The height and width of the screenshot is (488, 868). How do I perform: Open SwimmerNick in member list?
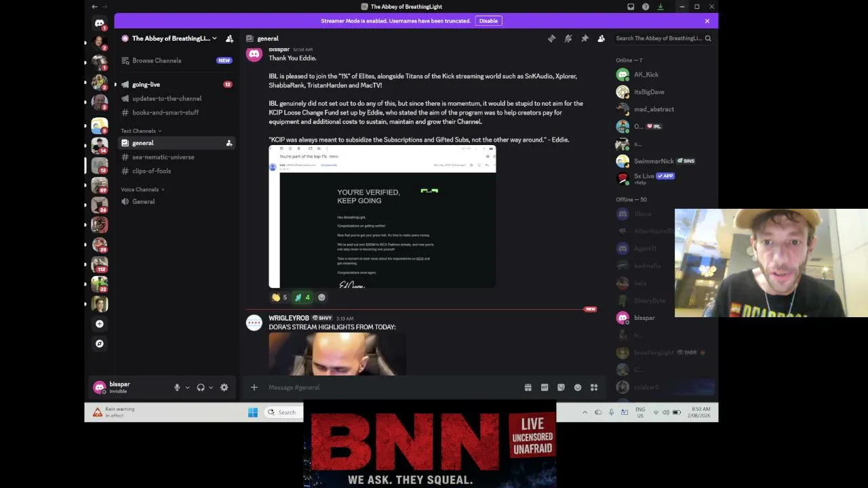click(665, 161)
